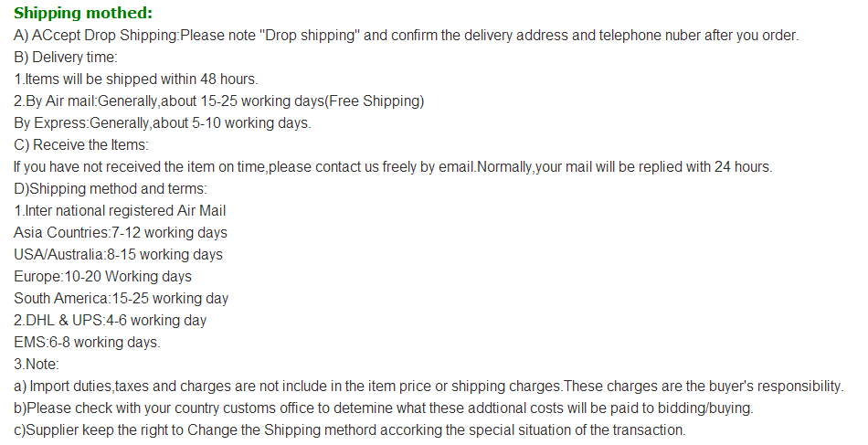Screen dimensions: 868x445
Task: Click the 'Shipping mothed:' green heading
Action: (83, 14)
